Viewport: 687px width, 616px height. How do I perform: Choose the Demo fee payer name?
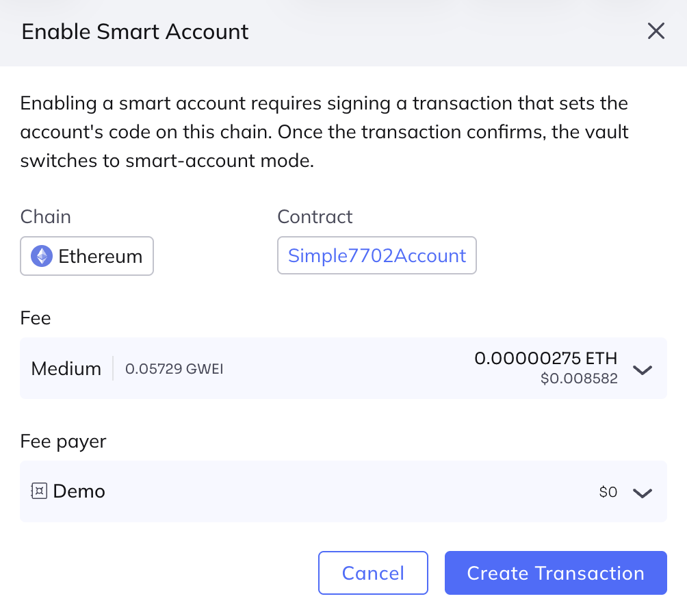click(x=79, y=491)
